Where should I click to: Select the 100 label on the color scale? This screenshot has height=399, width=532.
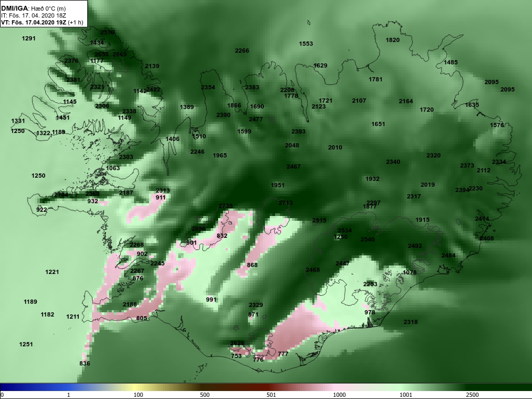tap(138, 395)
